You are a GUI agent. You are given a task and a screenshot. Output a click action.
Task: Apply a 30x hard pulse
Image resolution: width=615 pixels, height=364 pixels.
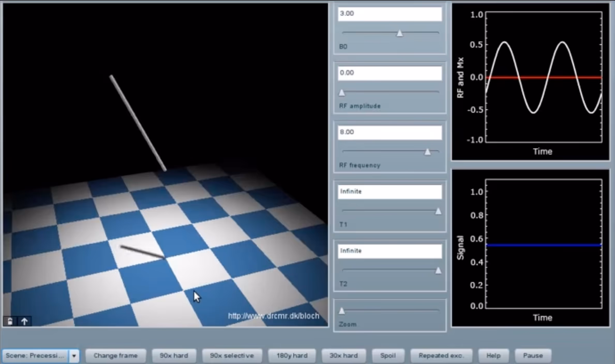pos(343,355)
